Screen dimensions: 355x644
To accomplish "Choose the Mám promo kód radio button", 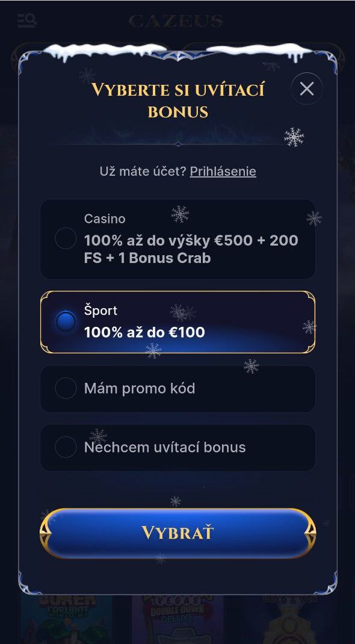I will click(x=66, y=388).
